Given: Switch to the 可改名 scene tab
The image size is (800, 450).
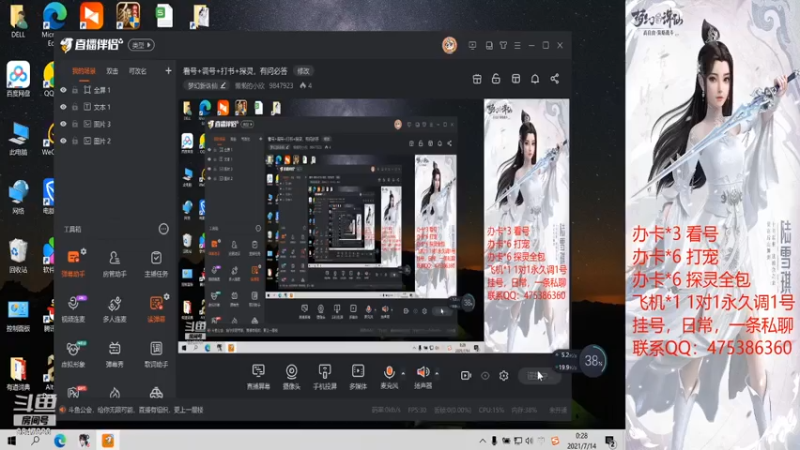Looking at the screenshot, I should pos(137,71).
